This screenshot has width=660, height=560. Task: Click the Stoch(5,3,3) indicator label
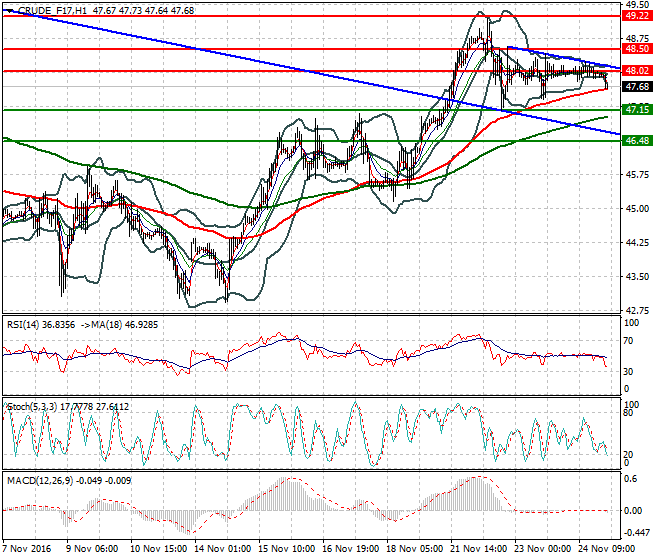pos(33,407)
